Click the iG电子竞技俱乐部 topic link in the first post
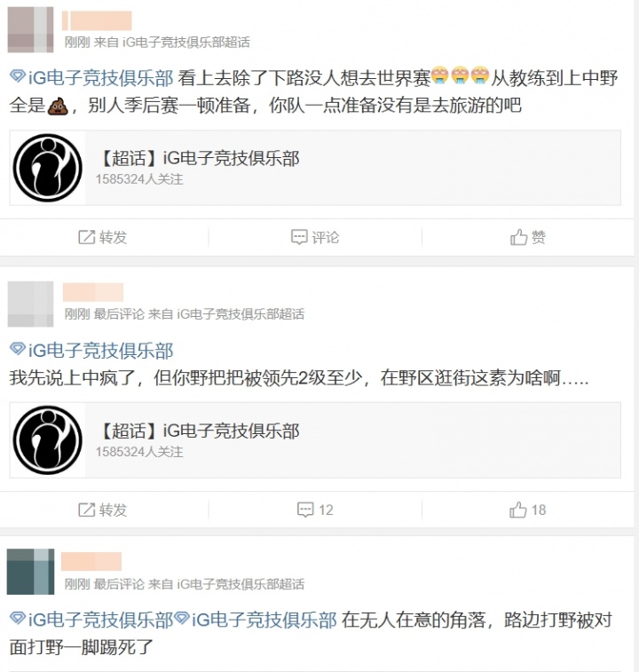Viewport: 639px width, 672px height. pos(100,77)
